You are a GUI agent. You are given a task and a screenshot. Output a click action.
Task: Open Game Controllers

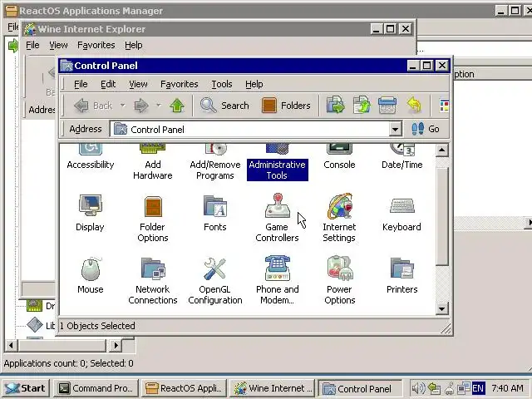277,218
